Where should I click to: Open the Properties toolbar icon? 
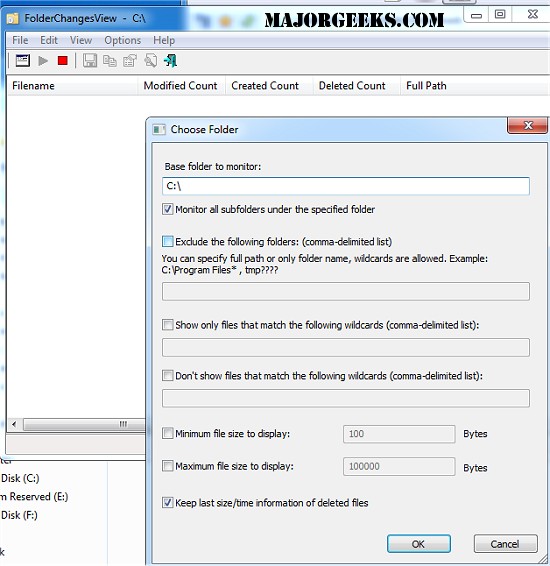(x=130, y=61)
